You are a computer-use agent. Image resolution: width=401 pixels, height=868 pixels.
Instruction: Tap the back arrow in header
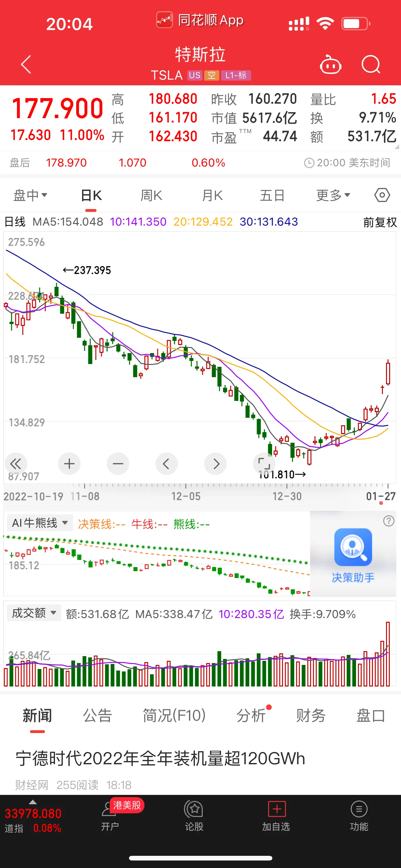(x=26, y=64)
